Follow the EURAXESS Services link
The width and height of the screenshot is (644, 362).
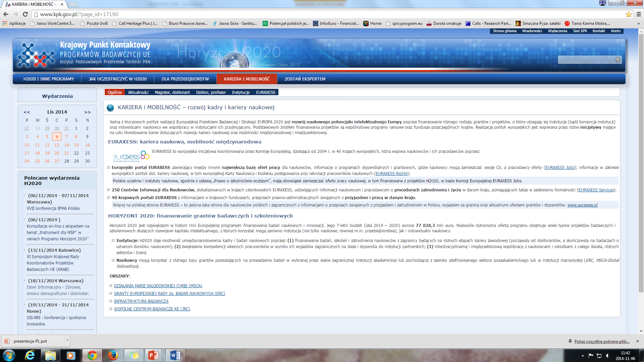596,190
